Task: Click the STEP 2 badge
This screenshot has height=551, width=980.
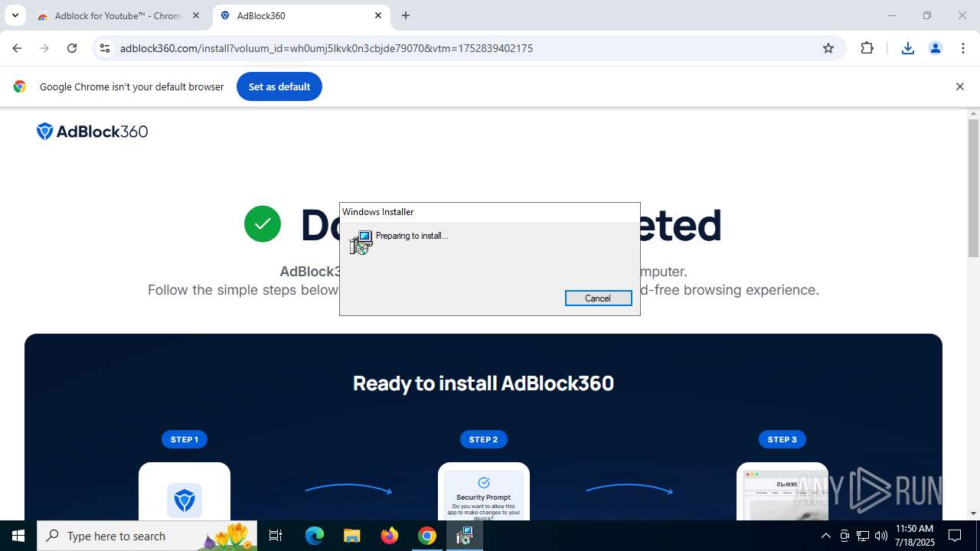Action: (x=483, y=439)
